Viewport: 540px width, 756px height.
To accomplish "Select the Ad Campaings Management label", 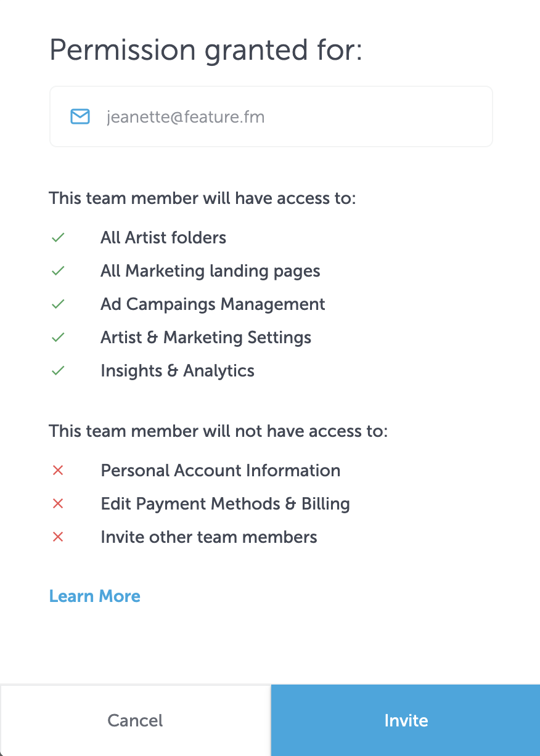I will 213,304.
